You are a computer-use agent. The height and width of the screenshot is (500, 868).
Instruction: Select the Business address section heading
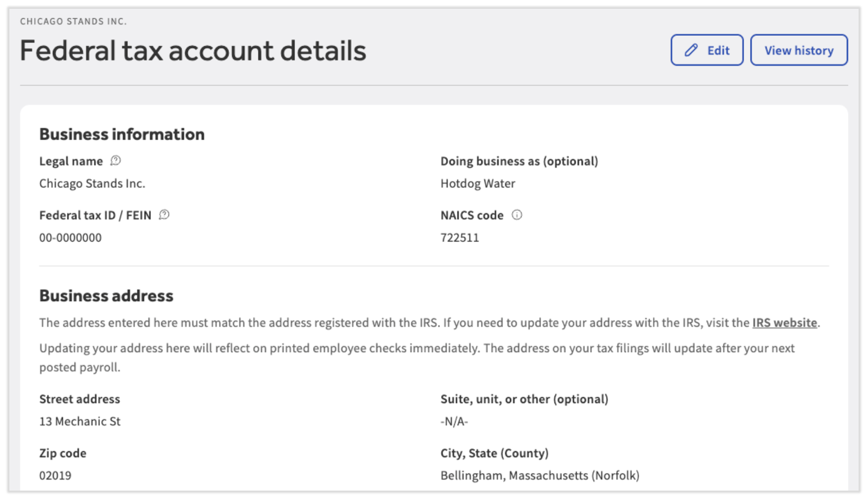pos(106,296)
